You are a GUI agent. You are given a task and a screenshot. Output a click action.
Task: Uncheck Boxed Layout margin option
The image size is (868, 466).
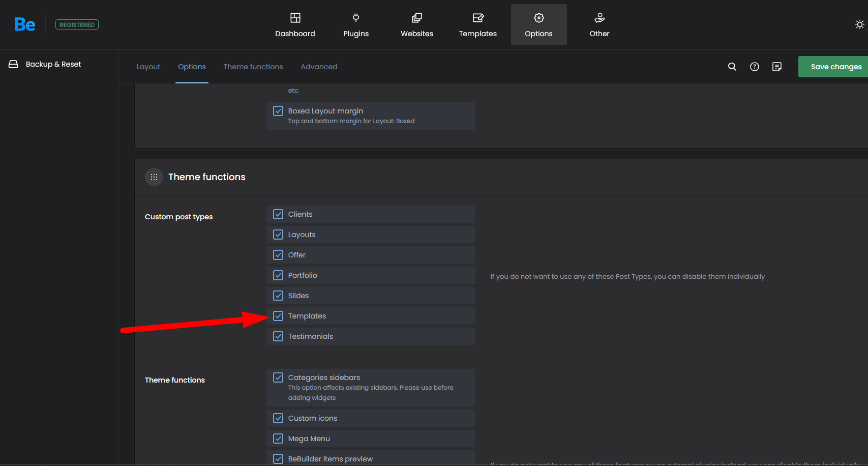pyautogui.click(x=278, y=111)
